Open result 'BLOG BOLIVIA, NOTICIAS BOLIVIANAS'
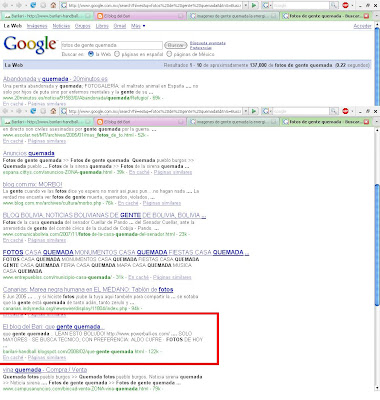This screenshot has width=380, height=400. click(x=104, y=215)
